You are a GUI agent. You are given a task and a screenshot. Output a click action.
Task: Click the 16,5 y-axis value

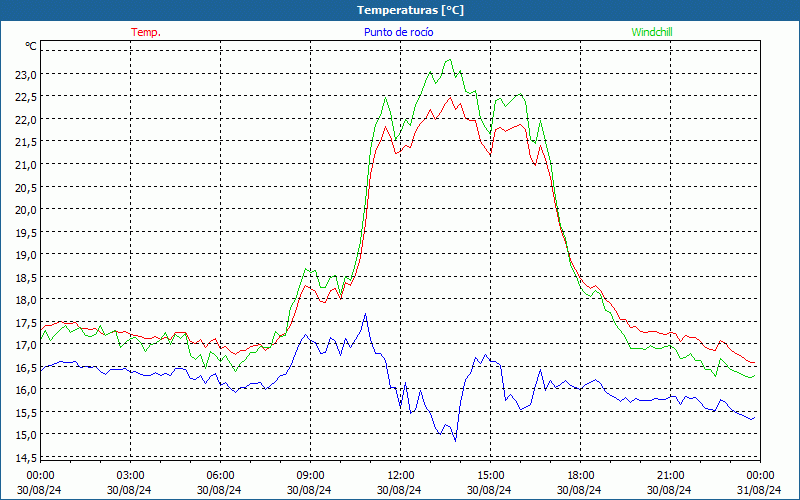26,368
